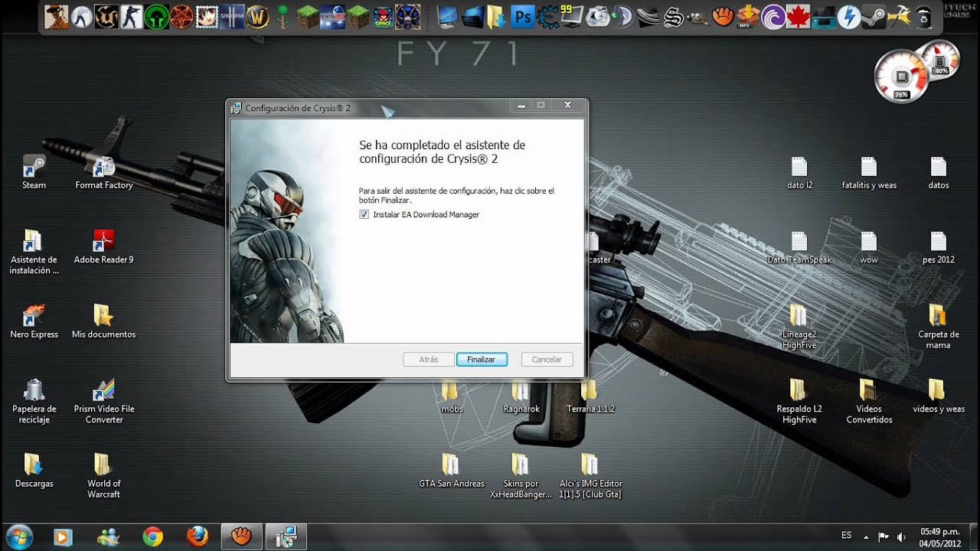Launch World of Warcraft from the dock
This screenshot has width=980, height=551.
[258, 17]
